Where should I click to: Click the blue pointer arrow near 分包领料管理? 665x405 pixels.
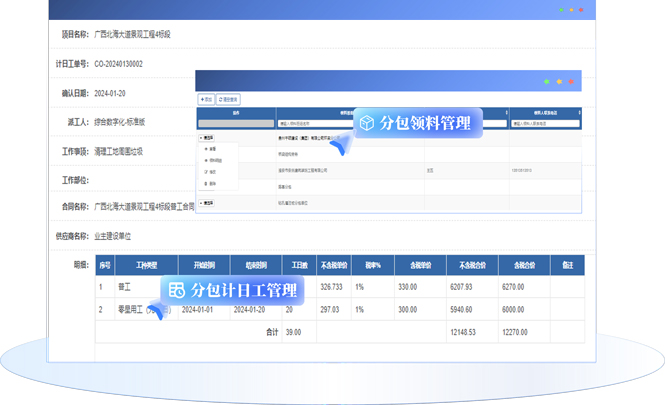(341, 148)
